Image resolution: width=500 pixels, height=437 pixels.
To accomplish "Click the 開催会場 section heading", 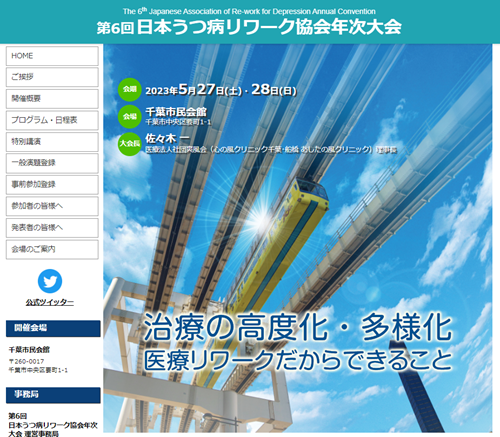I will coord(53,328).
